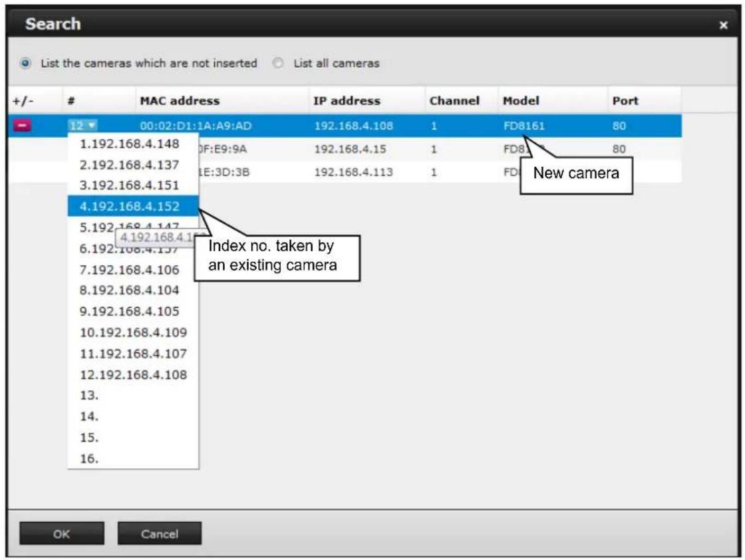Screen dimensions: 745x560
Task: Pick empty index slot 13.
Action: click(x=133, y=395)
